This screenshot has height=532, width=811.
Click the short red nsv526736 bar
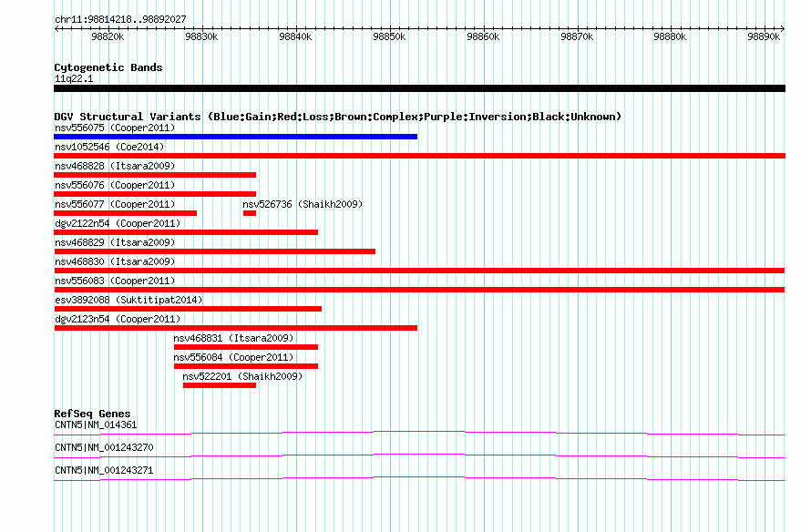point(250,213)
